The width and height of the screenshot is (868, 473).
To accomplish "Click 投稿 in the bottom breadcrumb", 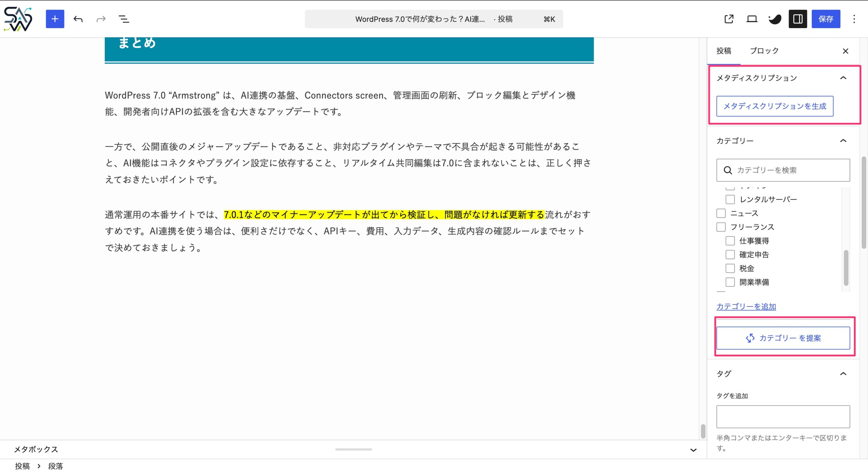I will coord(22,466).
